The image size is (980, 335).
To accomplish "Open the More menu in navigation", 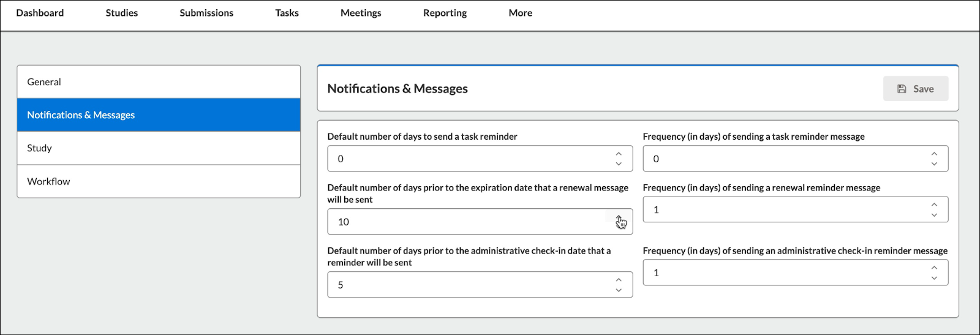I will point(521,13).
